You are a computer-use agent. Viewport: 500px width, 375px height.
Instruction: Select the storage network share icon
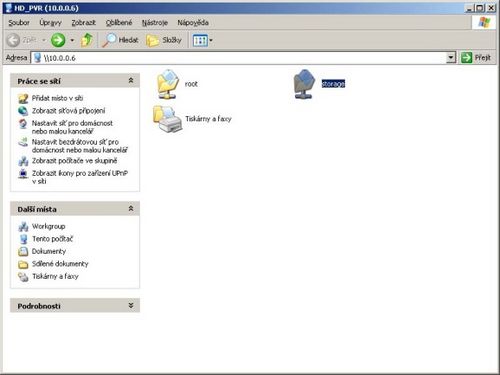[x=304, y=84]
